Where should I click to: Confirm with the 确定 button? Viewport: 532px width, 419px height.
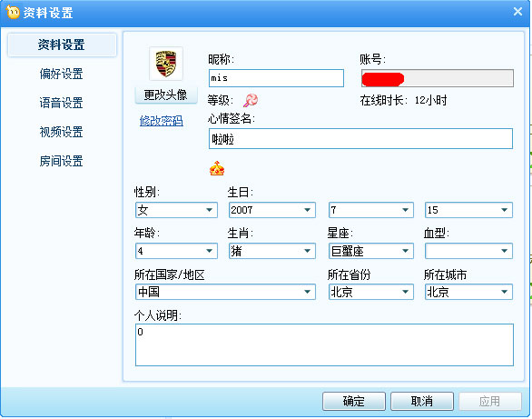(x=354, y=402)
